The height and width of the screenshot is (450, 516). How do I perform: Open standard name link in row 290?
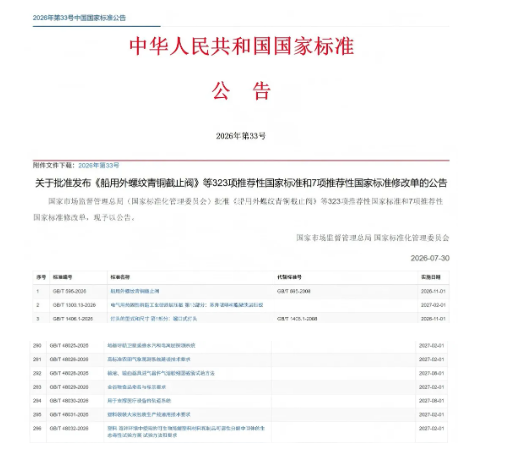tap(151, 346)
